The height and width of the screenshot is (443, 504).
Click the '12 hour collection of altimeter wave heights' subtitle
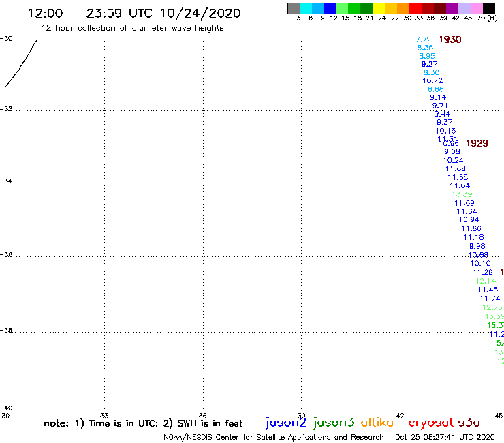pyautogui.click(x=132, y=28)
